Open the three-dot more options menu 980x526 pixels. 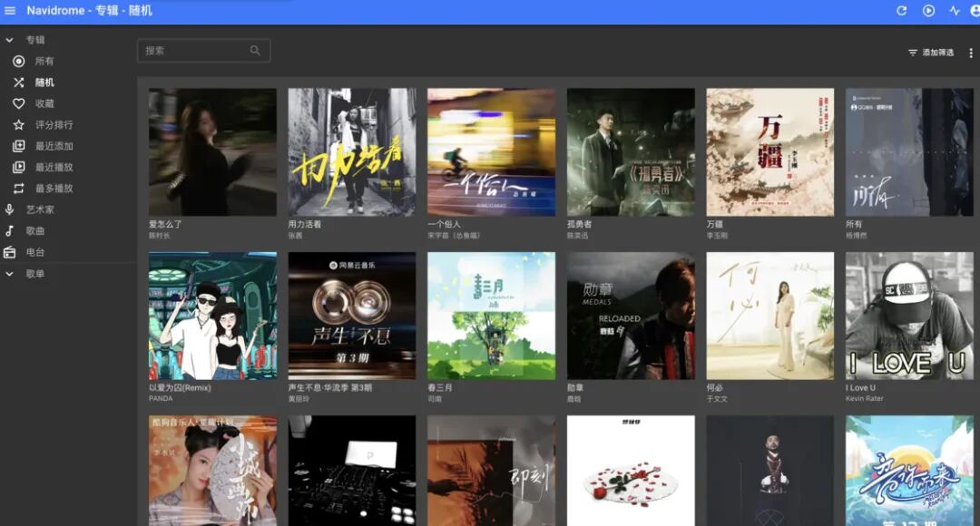tap(970, 53)
